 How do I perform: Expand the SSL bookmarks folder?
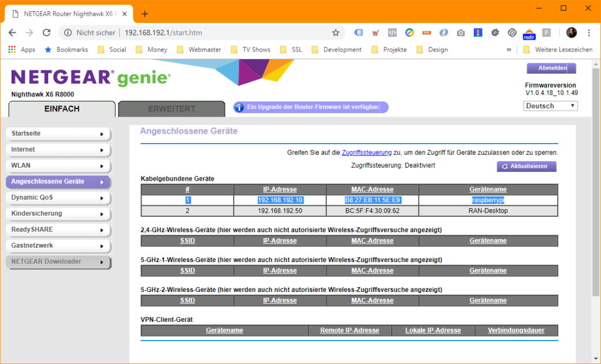click(291, 49)
